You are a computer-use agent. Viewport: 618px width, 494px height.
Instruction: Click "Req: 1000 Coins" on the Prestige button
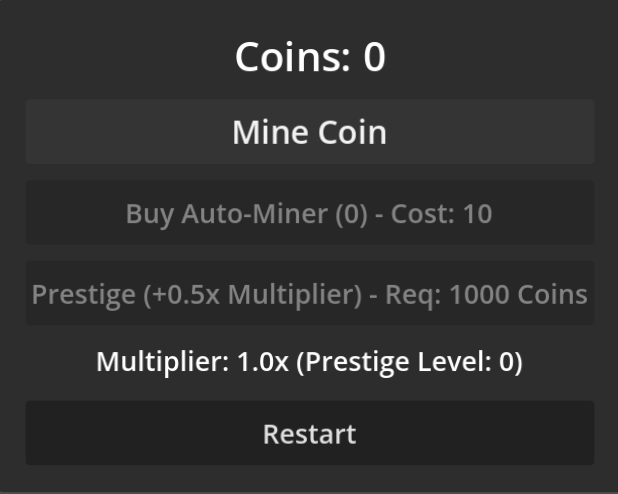pos(486,295)
